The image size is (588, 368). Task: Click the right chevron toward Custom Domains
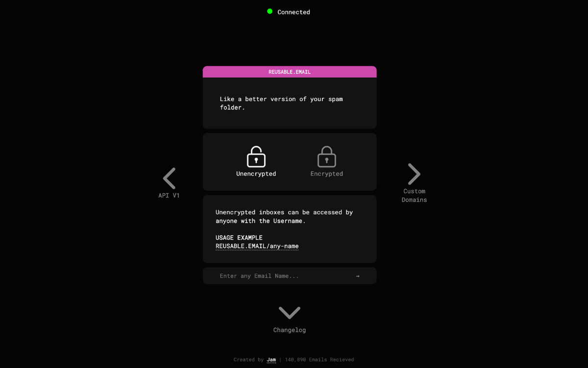pyautogui.click(x=414, y=174)
